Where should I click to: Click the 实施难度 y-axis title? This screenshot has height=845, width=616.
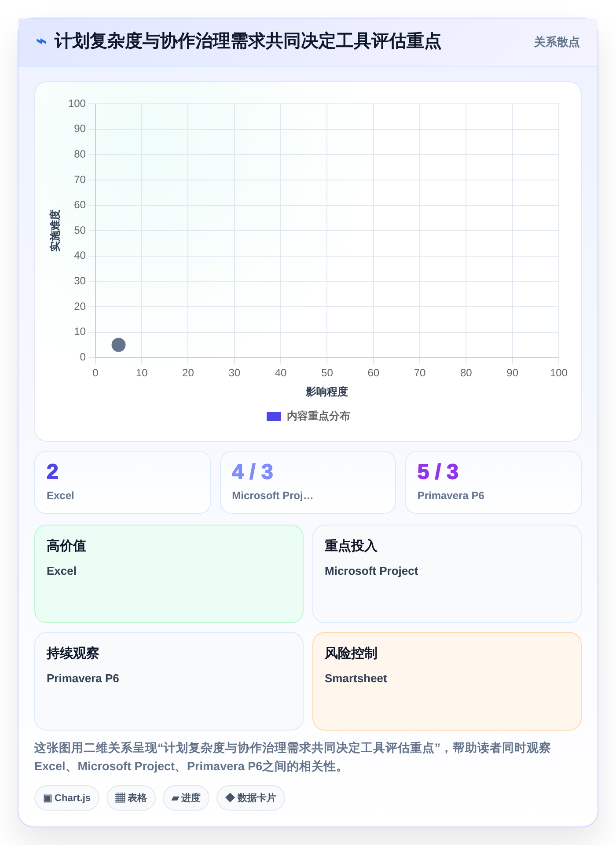click(55, 231)
